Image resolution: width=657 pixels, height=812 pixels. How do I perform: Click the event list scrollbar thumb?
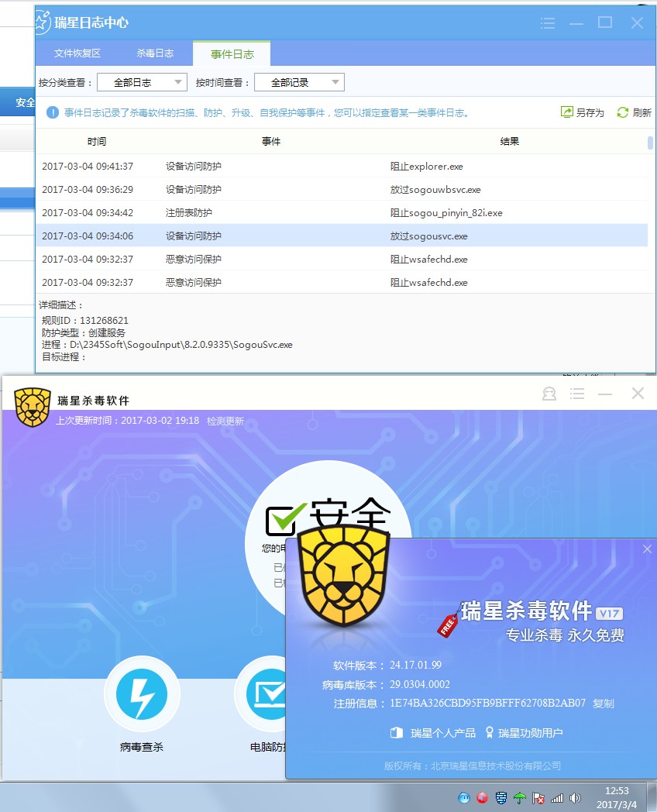650,143
